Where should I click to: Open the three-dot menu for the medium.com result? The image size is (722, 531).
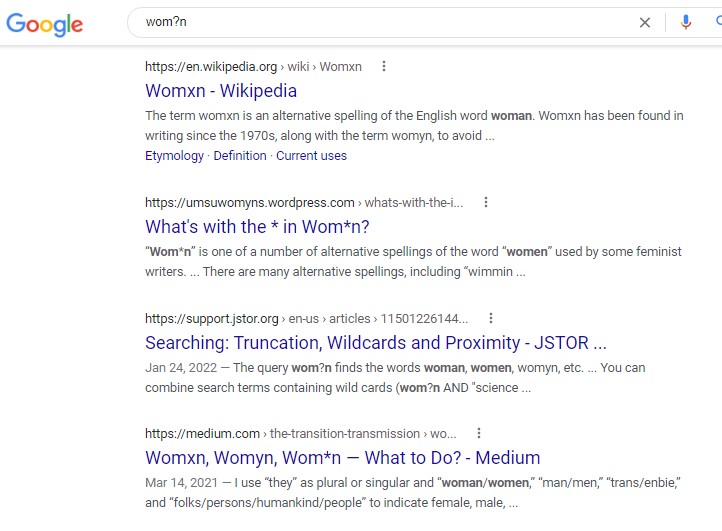click(x=479, y=434)
